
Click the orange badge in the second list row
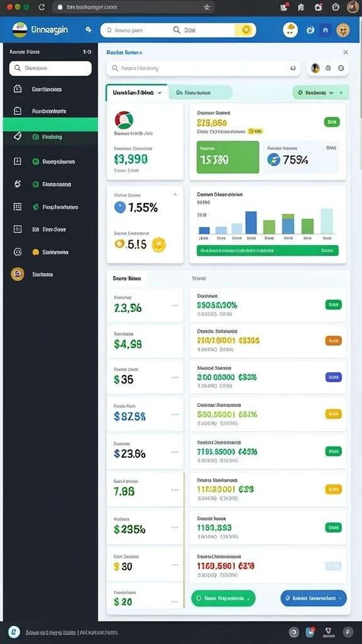click(333, 340)
